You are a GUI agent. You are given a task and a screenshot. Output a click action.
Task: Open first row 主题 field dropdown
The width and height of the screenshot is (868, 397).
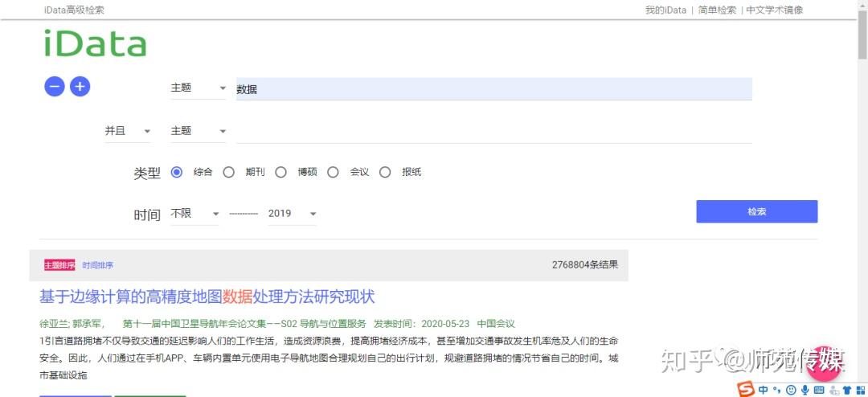coord(199,88)
